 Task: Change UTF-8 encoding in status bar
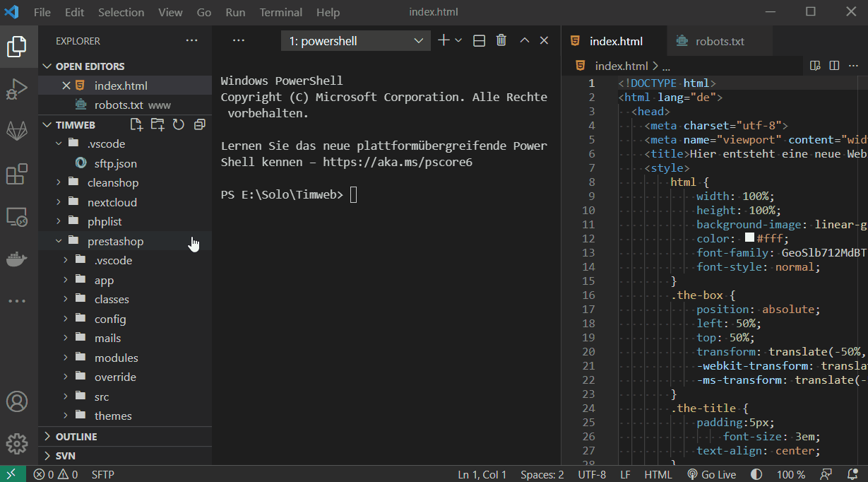592,474
